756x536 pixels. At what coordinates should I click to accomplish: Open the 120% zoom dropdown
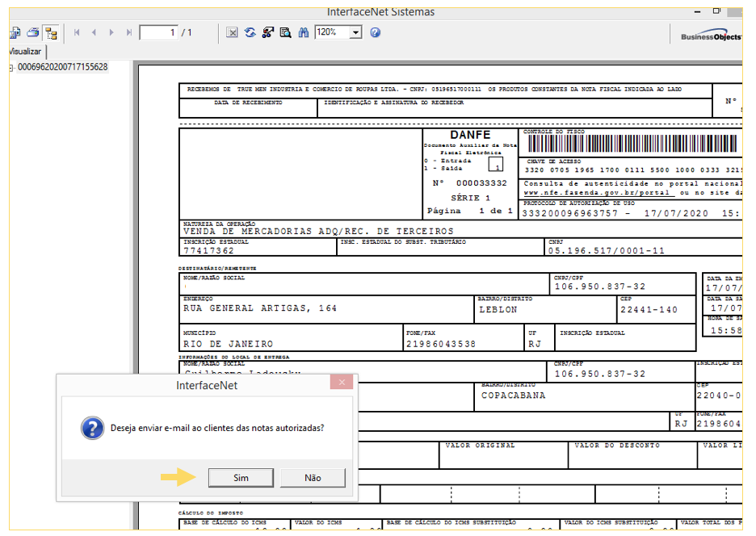click(x=355, y=33)
